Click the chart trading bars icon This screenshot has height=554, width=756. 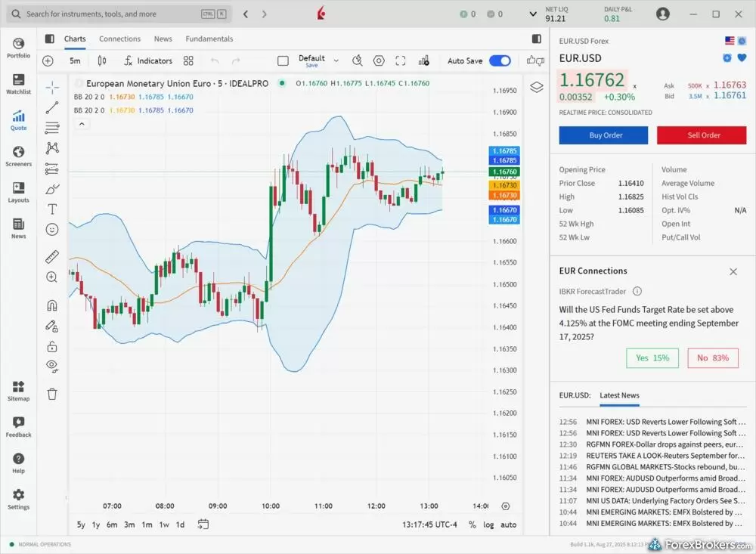point(424,60)
